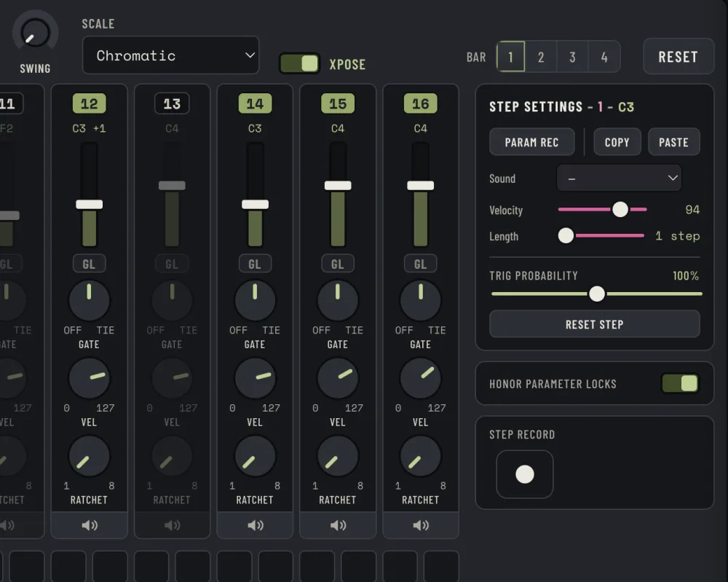Click the Gate knob on step 13

click(x=172, y=301)
